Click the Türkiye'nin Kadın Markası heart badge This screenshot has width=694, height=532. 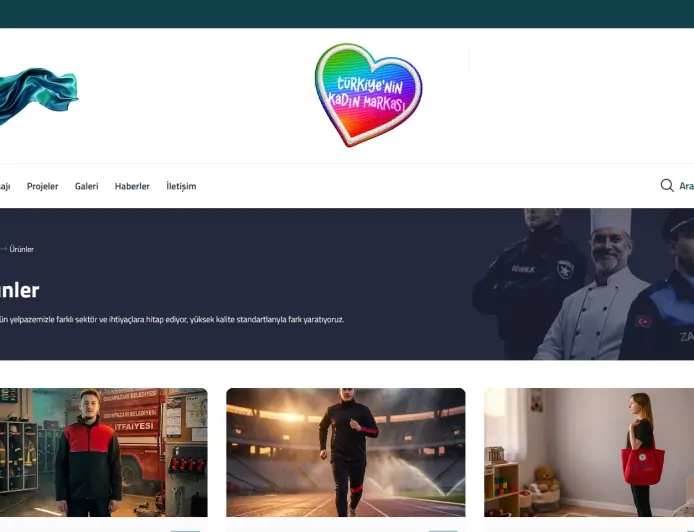point(368,95)
